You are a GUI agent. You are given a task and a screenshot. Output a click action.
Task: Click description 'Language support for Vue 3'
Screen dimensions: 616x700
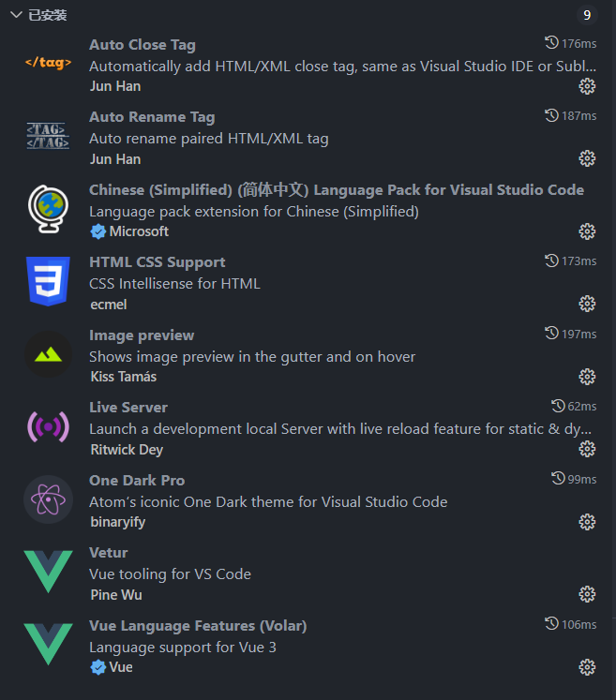(x=183, y=648)
